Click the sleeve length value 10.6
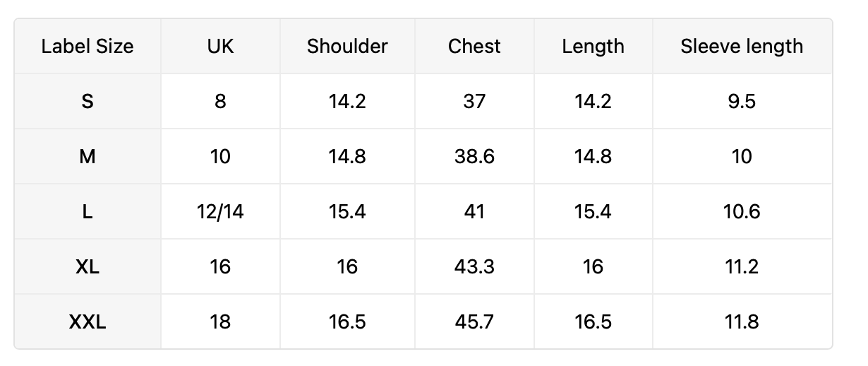This screenshot has width=868, height=366. click(x=742, y=212)
